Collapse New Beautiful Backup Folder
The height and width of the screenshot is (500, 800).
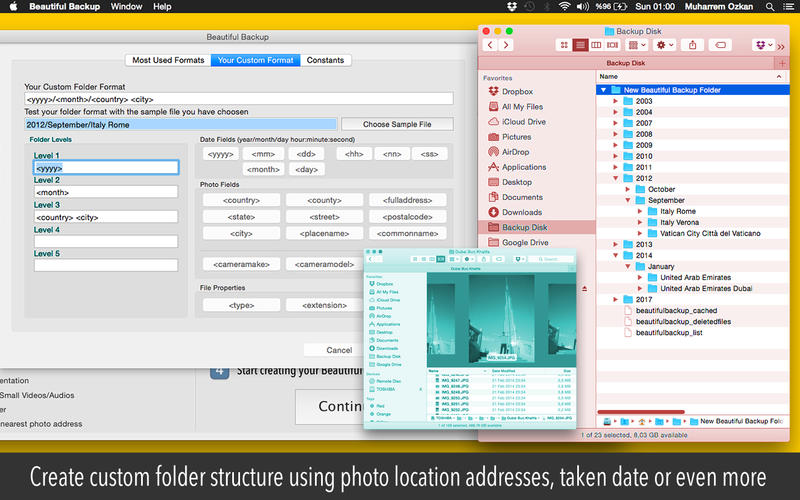click(x=604, y=90)
